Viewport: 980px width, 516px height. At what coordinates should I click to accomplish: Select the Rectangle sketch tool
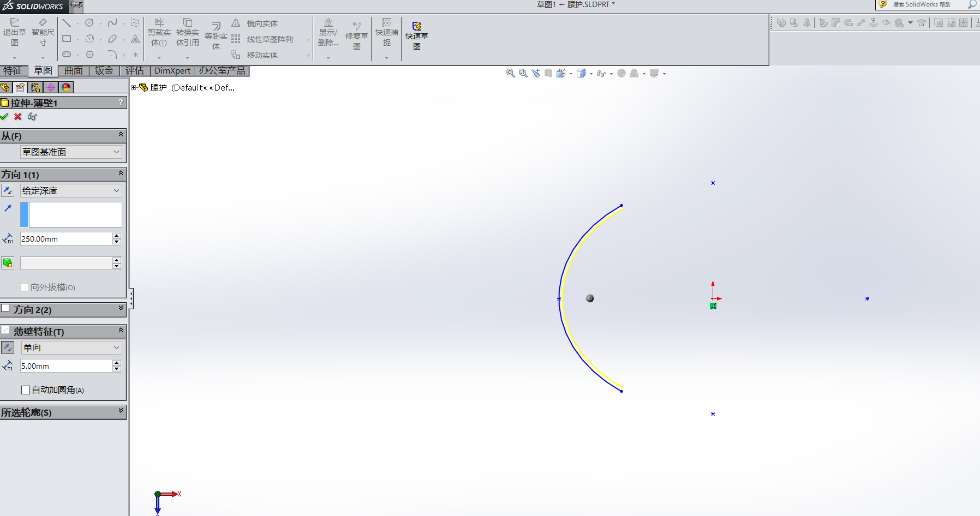point(67,39)
